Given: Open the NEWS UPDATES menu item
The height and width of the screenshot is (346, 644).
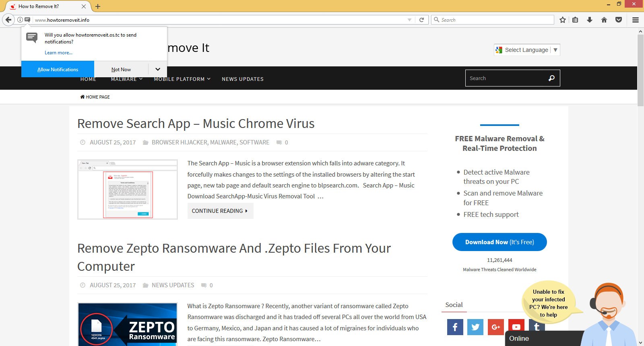Looking at the screenshot, I should (243, 79).
